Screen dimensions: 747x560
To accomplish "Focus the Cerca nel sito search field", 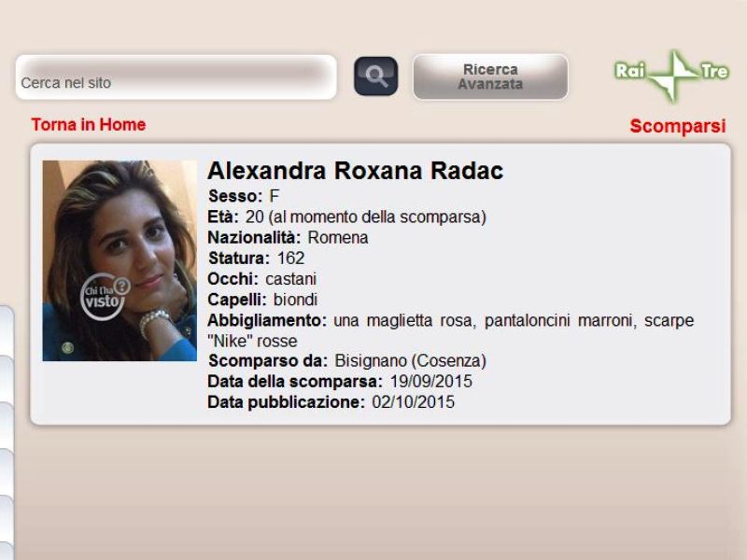I will (176, 77).
